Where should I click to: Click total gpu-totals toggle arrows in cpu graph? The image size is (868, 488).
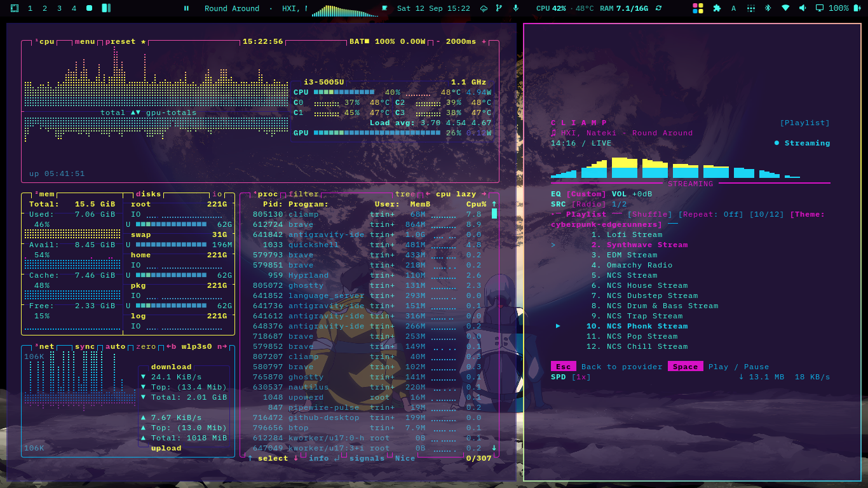tap(135, 112)
